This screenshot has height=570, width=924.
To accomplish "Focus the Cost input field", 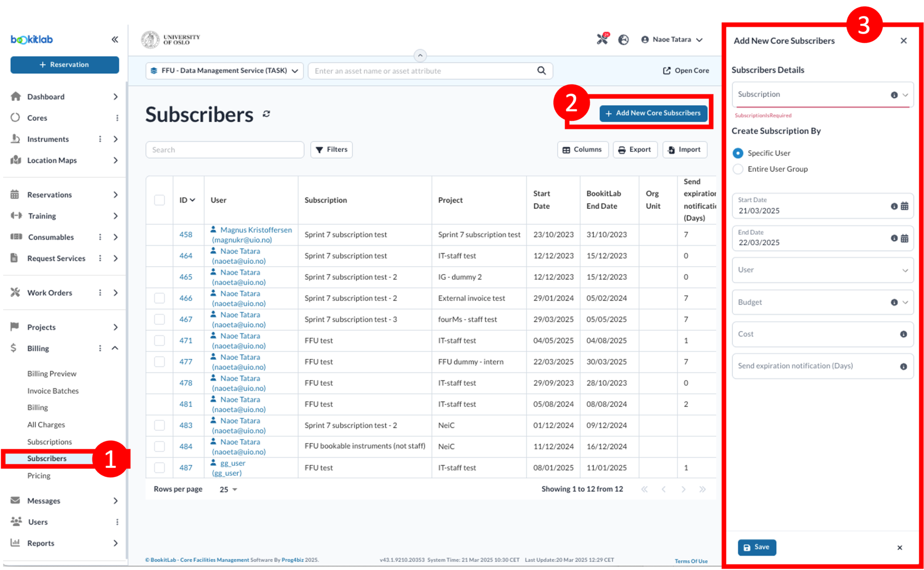I will click(822, 334).
